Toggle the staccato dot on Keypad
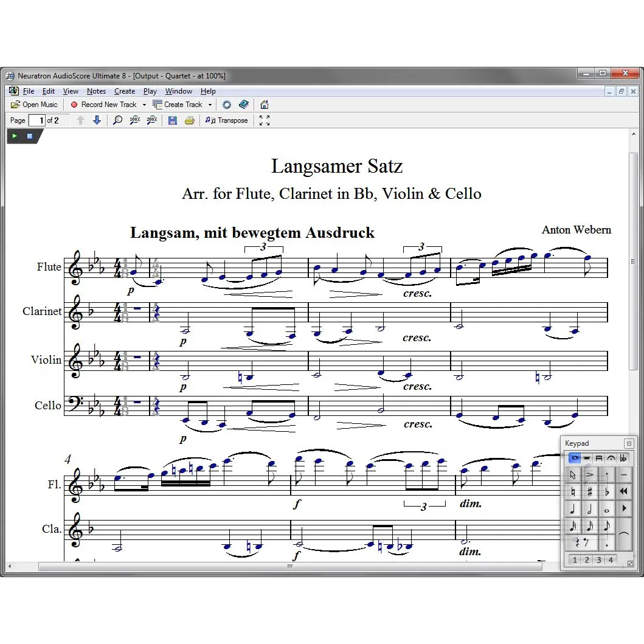This screenshot has width=644, height=644. (607, 475)
